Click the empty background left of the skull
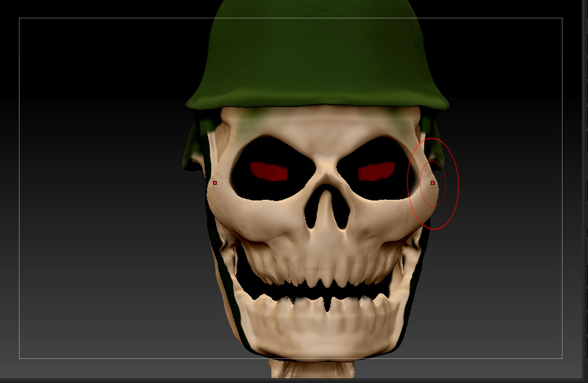This screenshot has width=588, height=383. point(106,177)
